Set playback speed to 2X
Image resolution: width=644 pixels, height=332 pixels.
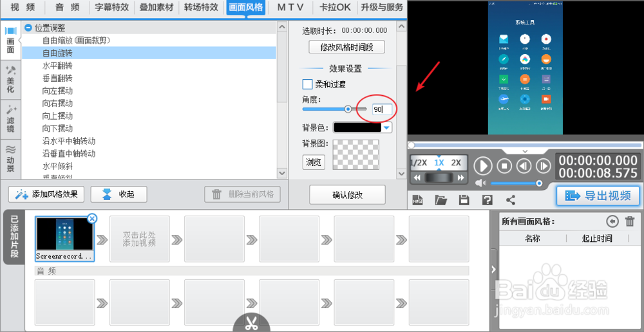tap(456, 163)
